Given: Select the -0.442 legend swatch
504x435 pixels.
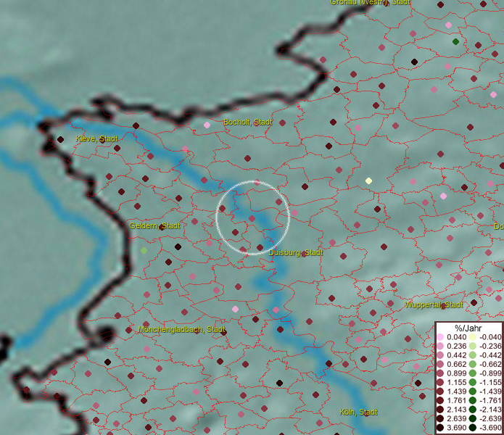Looking at the screenshot, I should (473, 355).
